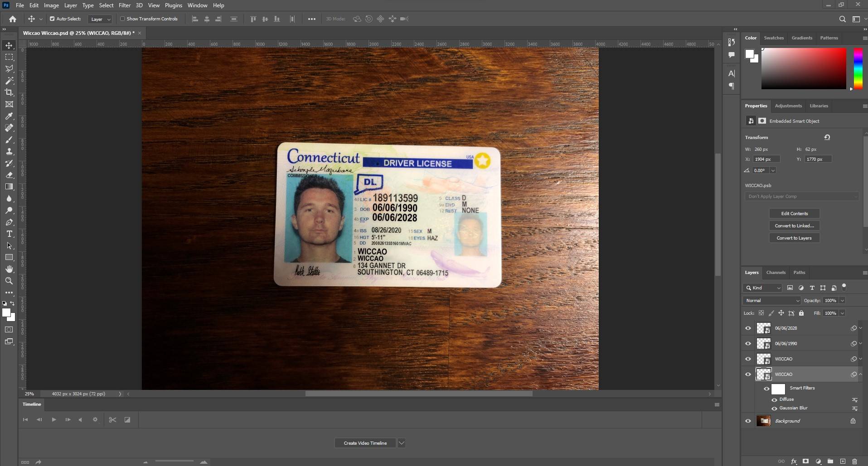This screenshot has width=868, height=466.
Task: Hide the 06/06/1990 layer
Action: tap(748, 344)
